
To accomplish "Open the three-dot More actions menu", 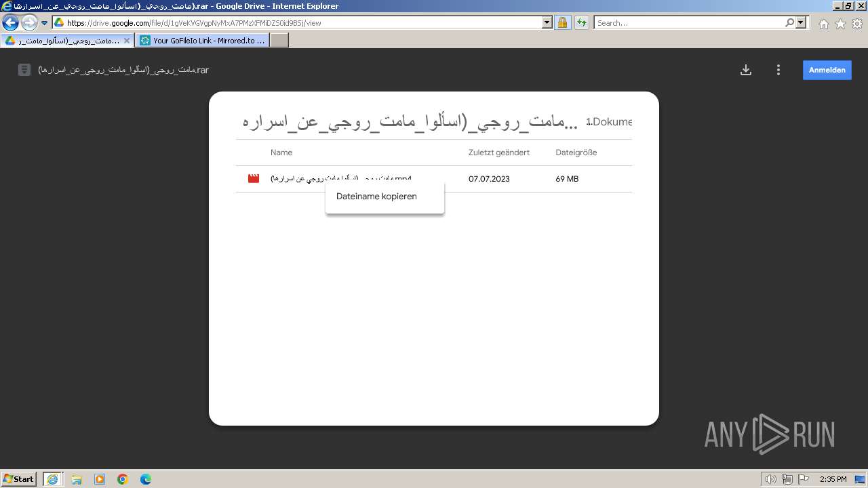I will (778, 70).
